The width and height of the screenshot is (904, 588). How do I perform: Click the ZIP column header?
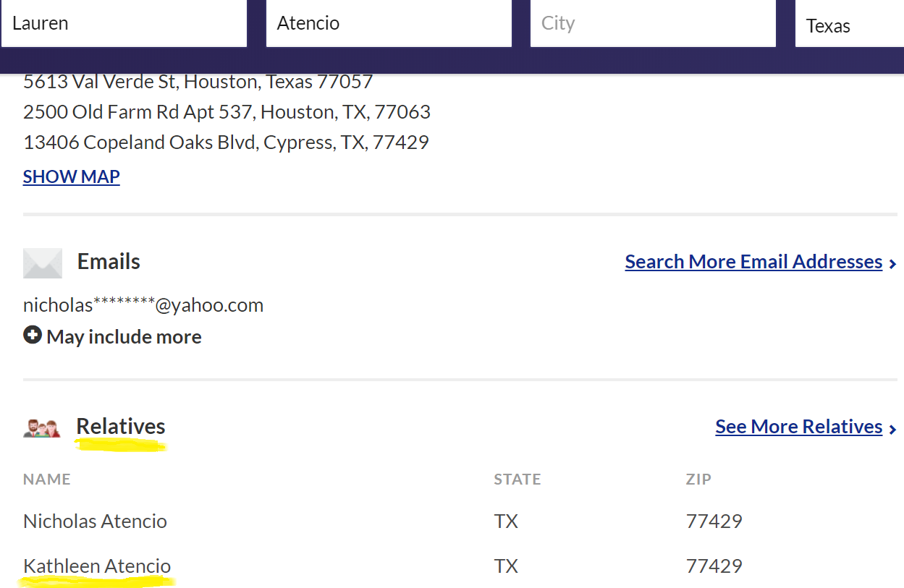[698, 480]
